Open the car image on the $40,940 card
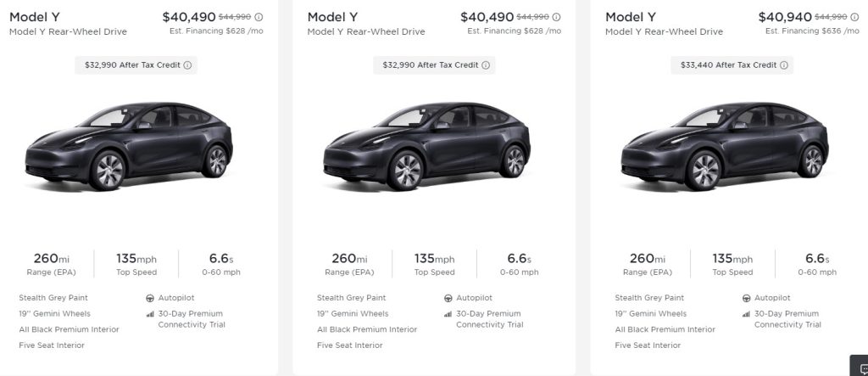 (725, 148)
